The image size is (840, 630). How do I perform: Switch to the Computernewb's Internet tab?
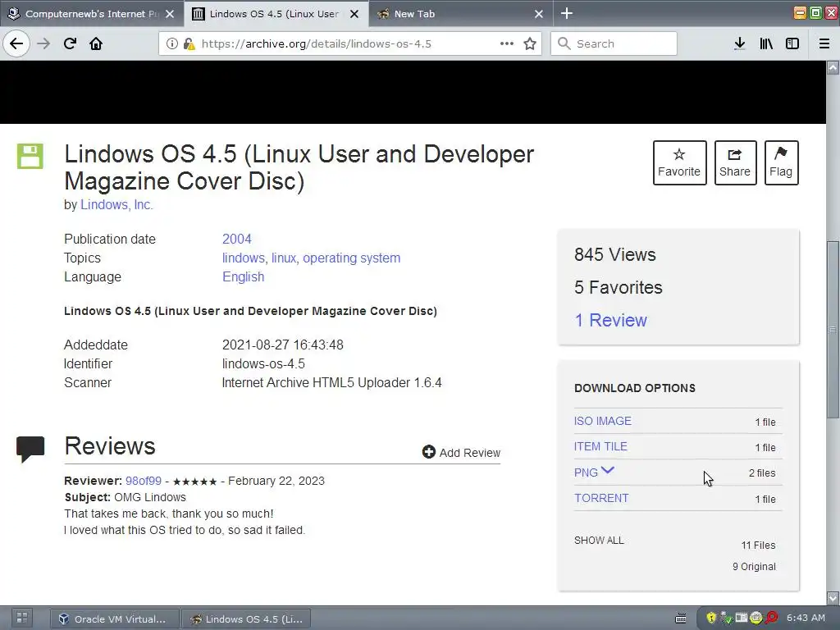click(x=92, y=14)
